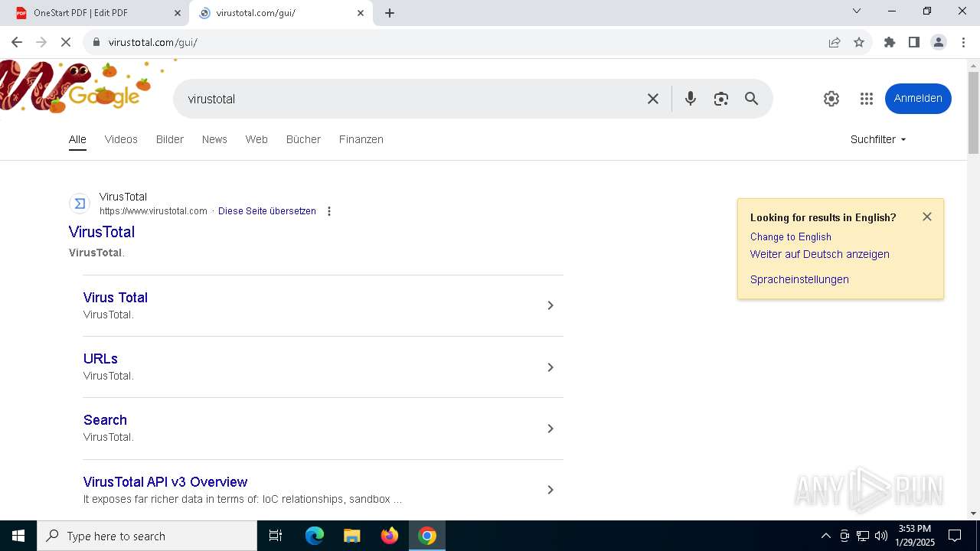Select the Bilder results tab
Image resolution: width=980 pixels, height=551 pixels.
pos(170,139)
